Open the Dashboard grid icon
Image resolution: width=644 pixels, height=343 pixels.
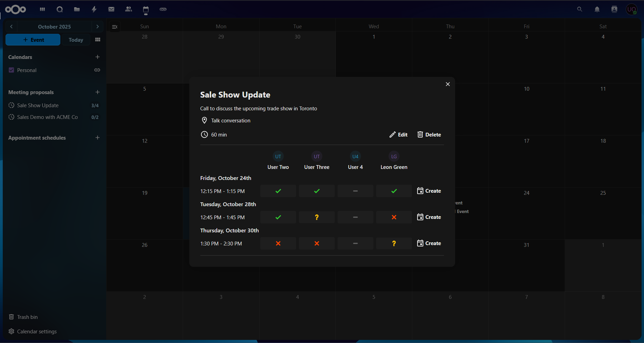[42, 9]
